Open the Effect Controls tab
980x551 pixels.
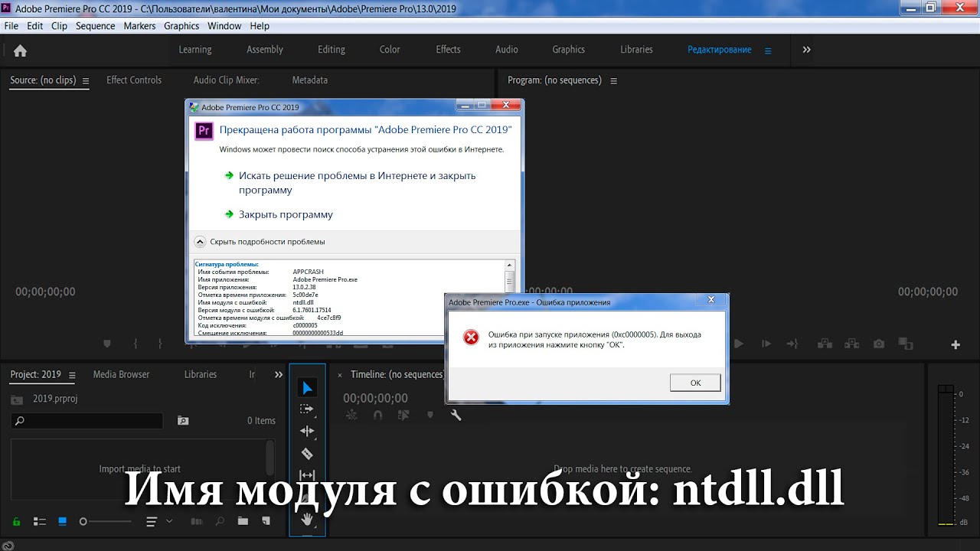pos(134,80)
